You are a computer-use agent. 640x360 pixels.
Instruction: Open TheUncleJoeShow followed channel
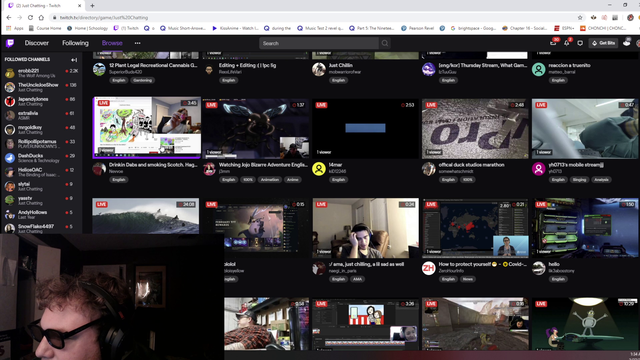pos(41,87)
